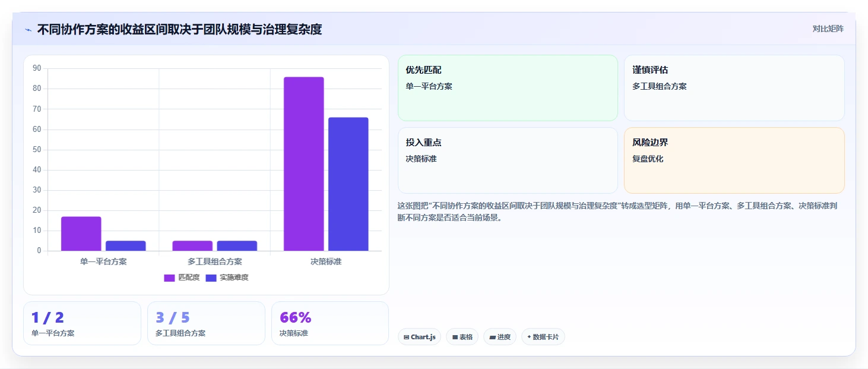This screenshot has width=868, height=369.
Task: Click the 对比矩阵 label in the header
Action: click(x=828, y=29)
